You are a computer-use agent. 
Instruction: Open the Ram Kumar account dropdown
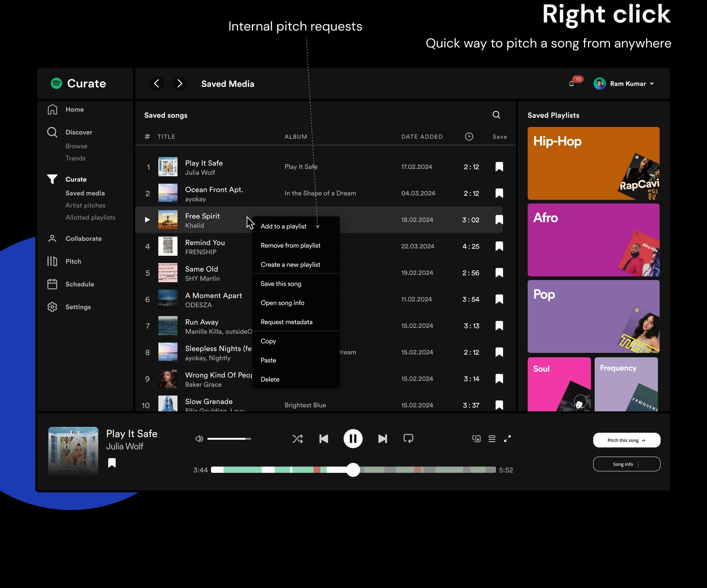click(x=652, y=84)
